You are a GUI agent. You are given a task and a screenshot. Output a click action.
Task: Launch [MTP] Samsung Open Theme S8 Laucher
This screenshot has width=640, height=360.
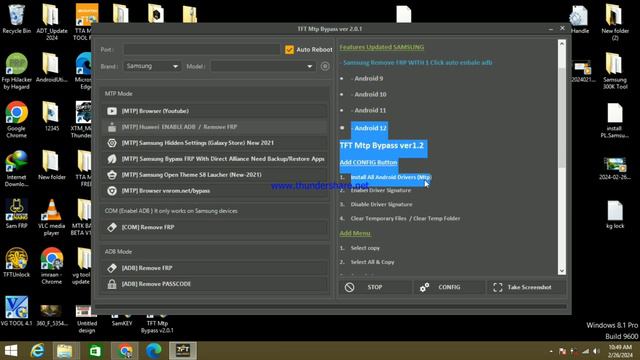pos(215,175)
